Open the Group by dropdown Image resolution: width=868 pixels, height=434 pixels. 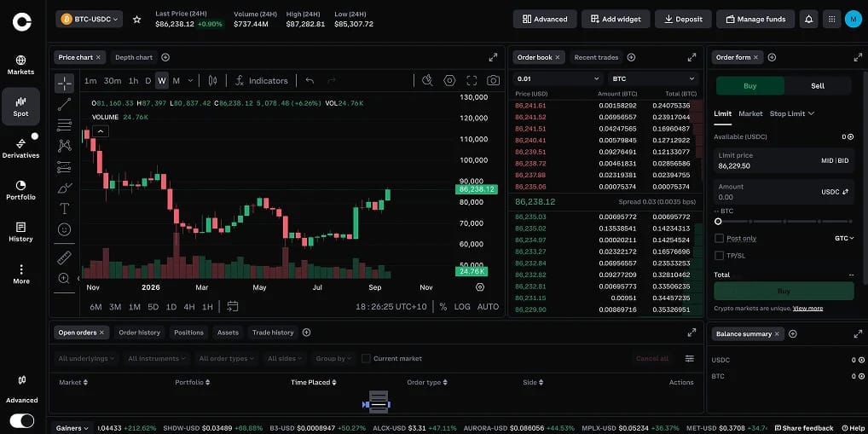333,359
